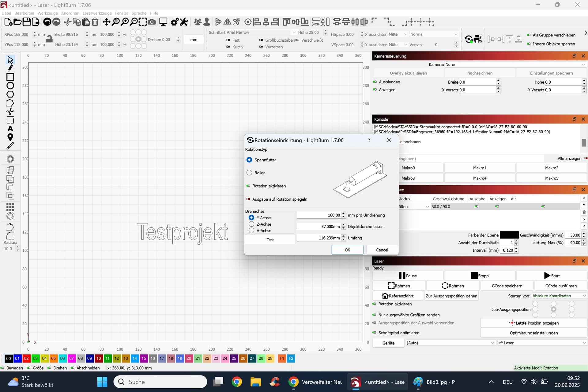Click the Objektdurchmesser value field
The image size is (588, 392).
319,227
